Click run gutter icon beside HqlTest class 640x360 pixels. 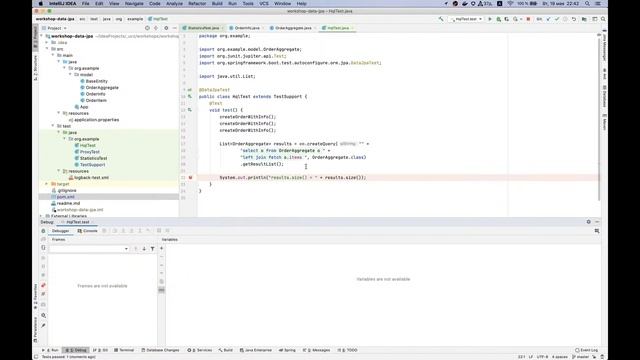click(x=190, y=96)
